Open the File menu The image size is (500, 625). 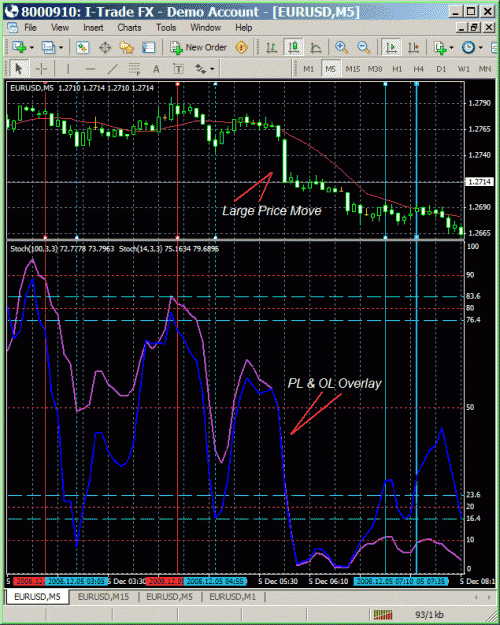(30, 28)
